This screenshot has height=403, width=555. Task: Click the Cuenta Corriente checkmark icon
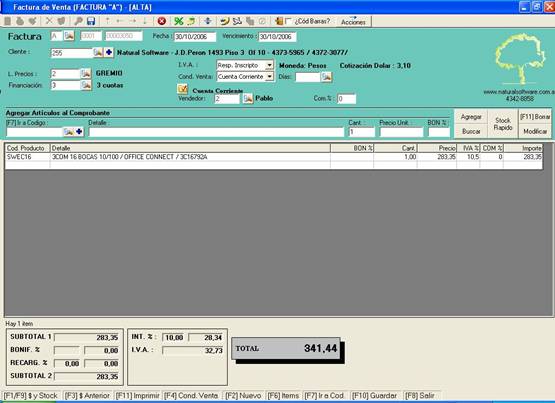(x=183, y=89)
